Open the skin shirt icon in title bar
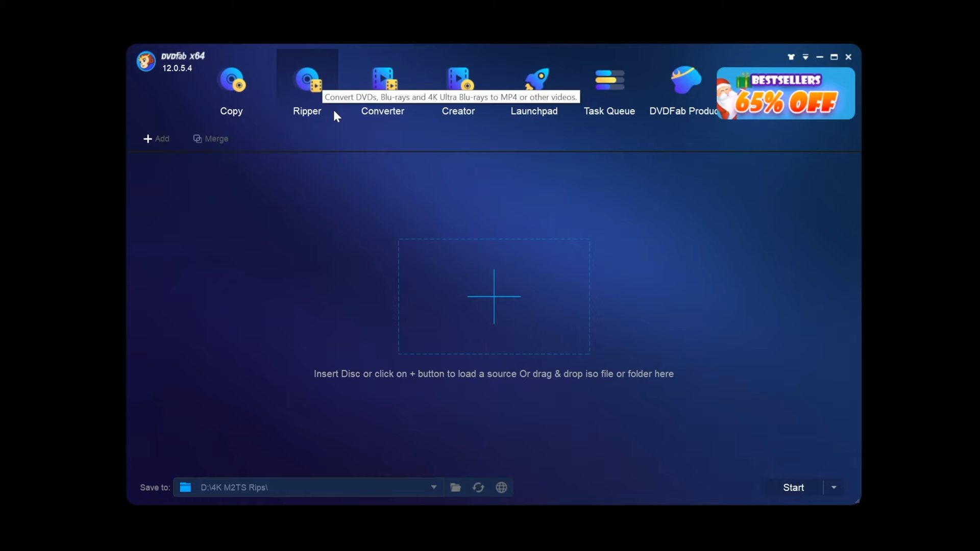The width and height of the screenshot is (980, 551). (x=791, y=57)
